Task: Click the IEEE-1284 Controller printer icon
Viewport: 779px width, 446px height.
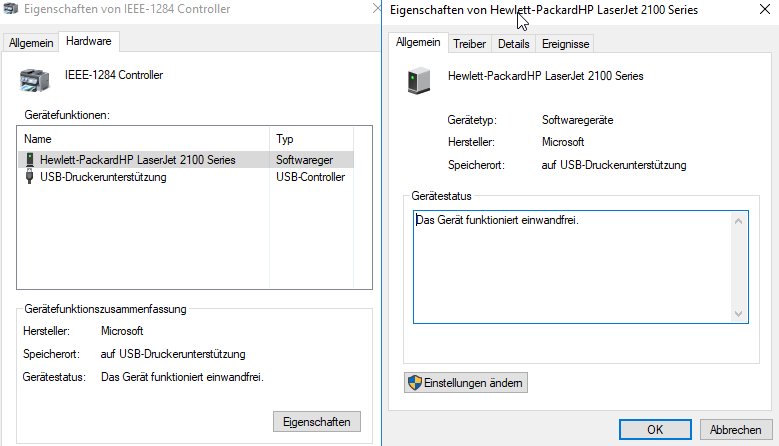Action: point(34,80)
